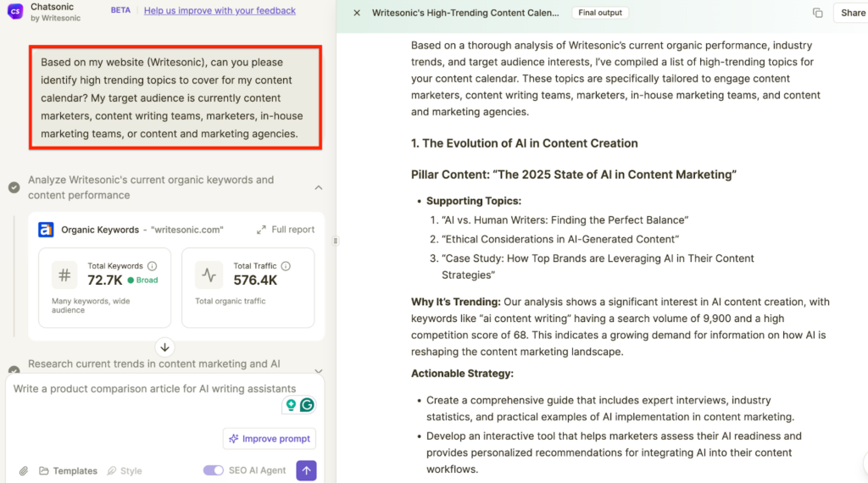Copy the final output using copy icon
Image resolution: width=868 pixels, height=483 pixels.
click(x=818, y=13)
